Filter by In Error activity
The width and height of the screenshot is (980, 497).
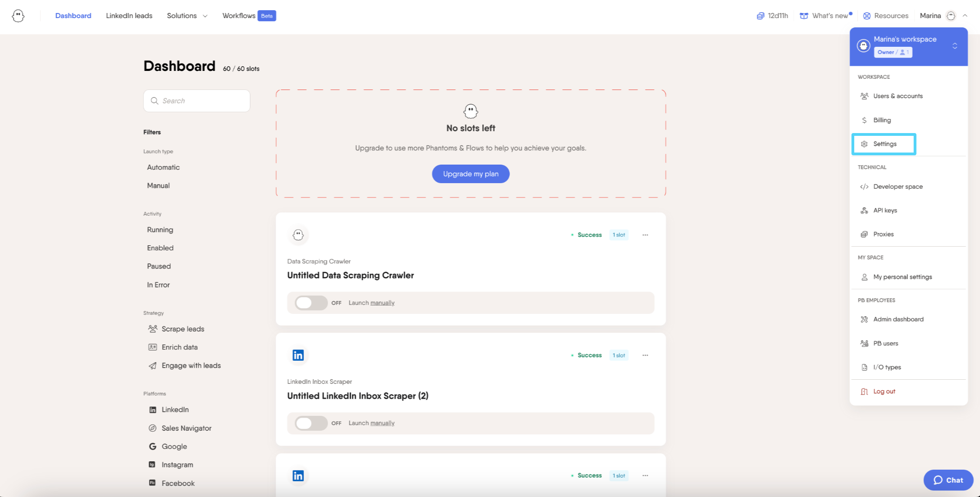[158, 285]
